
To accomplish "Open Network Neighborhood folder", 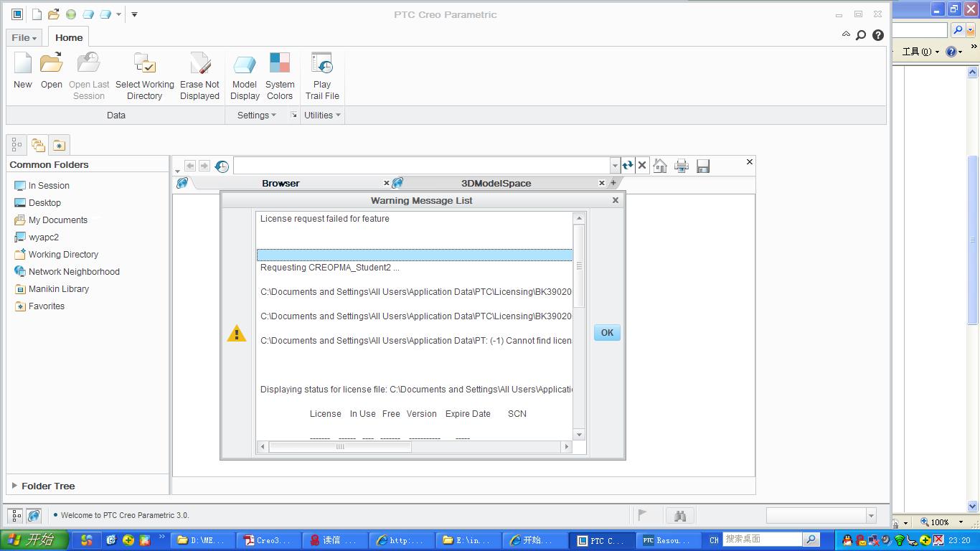I will click(67, 271).
